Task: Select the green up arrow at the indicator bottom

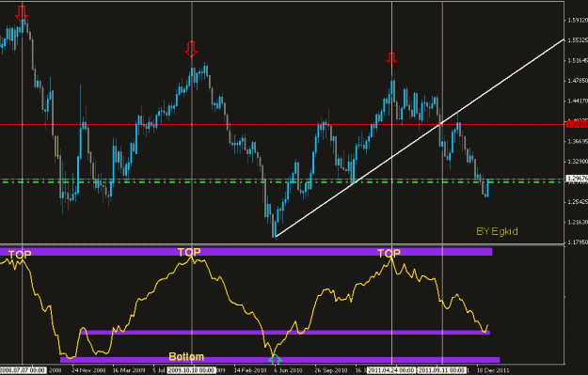Action: [275, 359]
